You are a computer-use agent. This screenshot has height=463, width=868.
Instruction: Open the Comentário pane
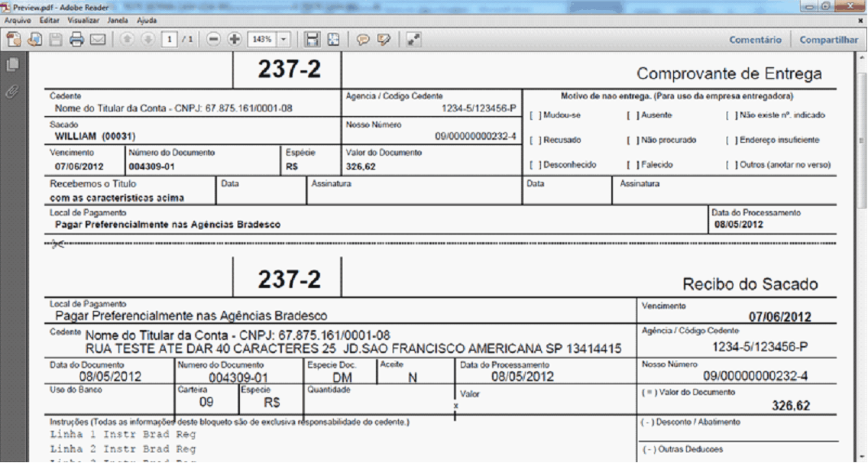[x=755, y=40]
